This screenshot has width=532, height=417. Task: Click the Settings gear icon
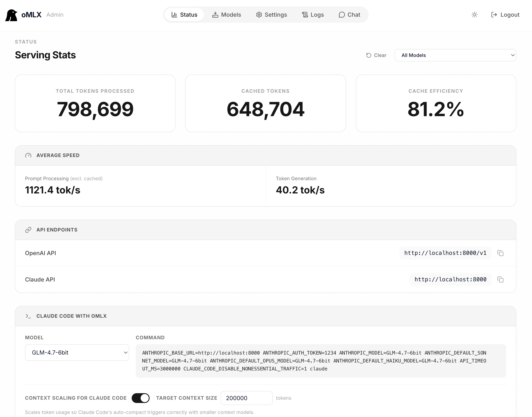(259, 15)
